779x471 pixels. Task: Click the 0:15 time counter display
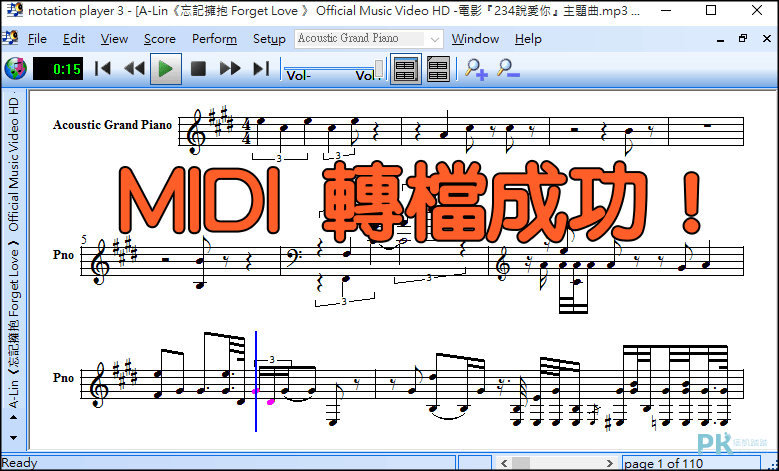58,69
